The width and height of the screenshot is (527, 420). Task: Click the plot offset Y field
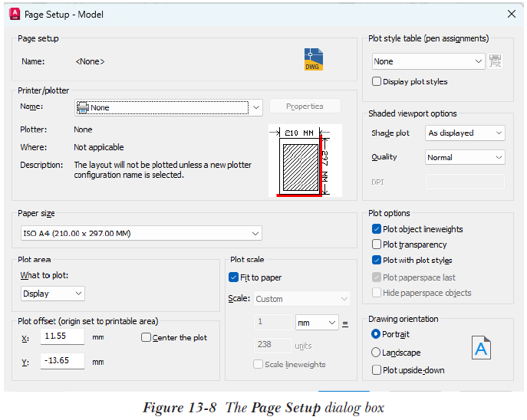(x=62, y=361)
